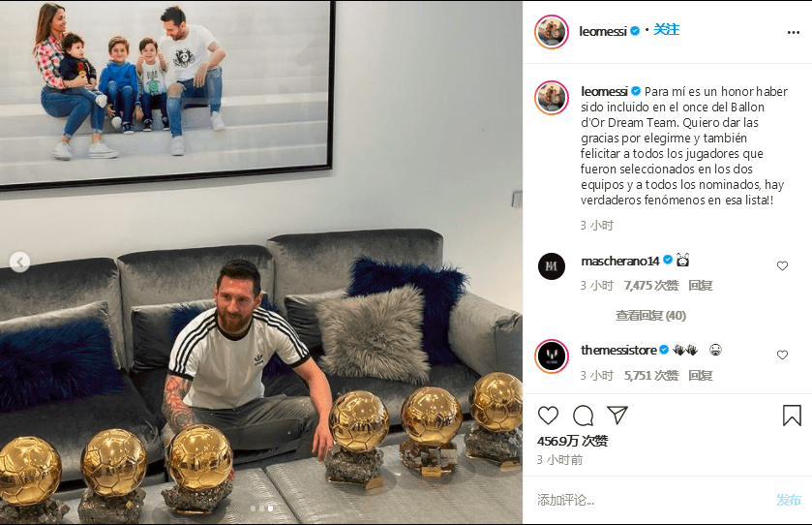Like the post with the heart icon
The width and height of the screenshot is (812, 525).
point(548,416)
